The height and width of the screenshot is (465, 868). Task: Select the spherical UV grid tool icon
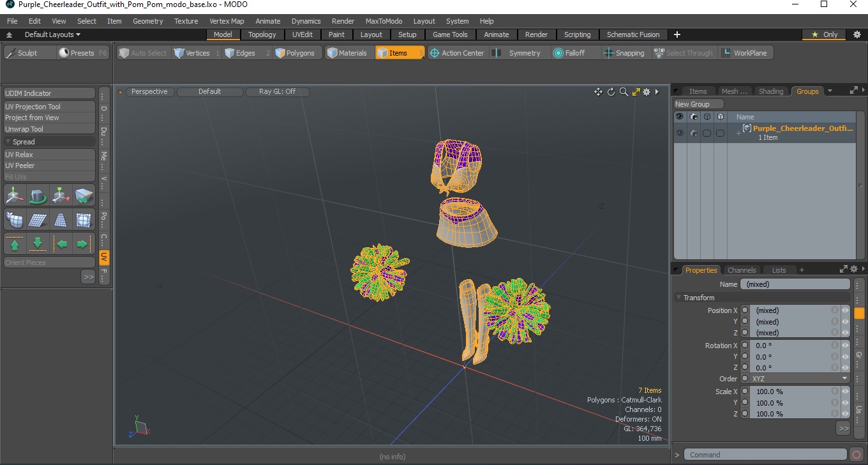pyautogui.click(x=84, y=220)
